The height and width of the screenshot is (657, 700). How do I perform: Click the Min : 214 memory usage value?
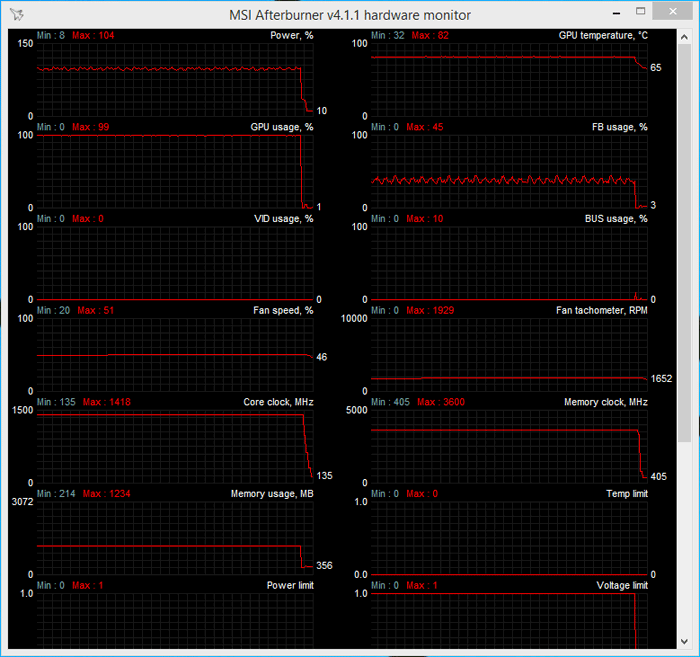click(56, 494)
